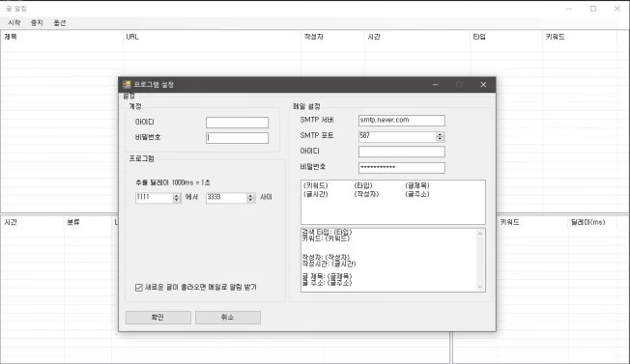This screenshot has width=630, height=364.
Task: Click the maximum delay field showing 3333
Action: point(227,198)
